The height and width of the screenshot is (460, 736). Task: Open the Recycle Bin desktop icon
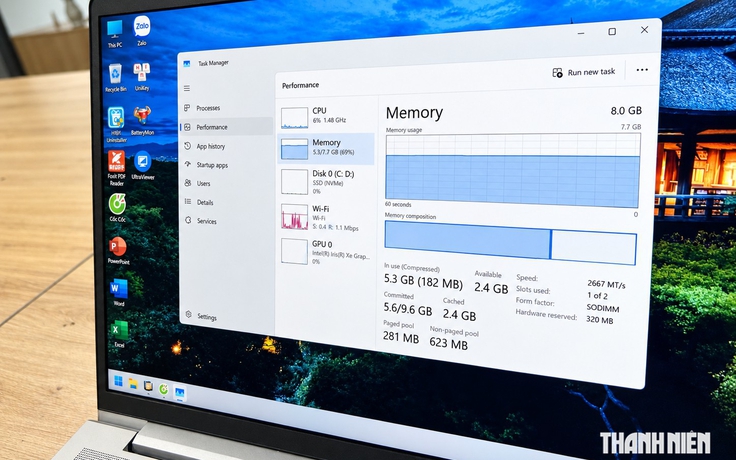click(x=115, y=78)
